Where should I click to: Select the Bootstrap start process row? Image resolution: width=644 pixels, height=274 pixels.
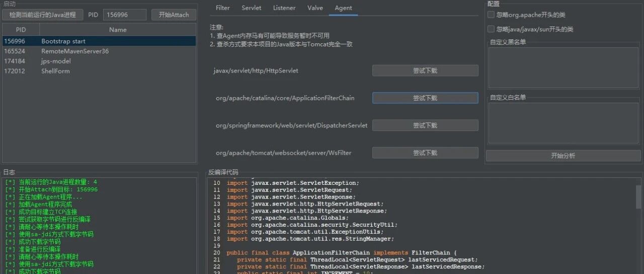coord(99,41)
